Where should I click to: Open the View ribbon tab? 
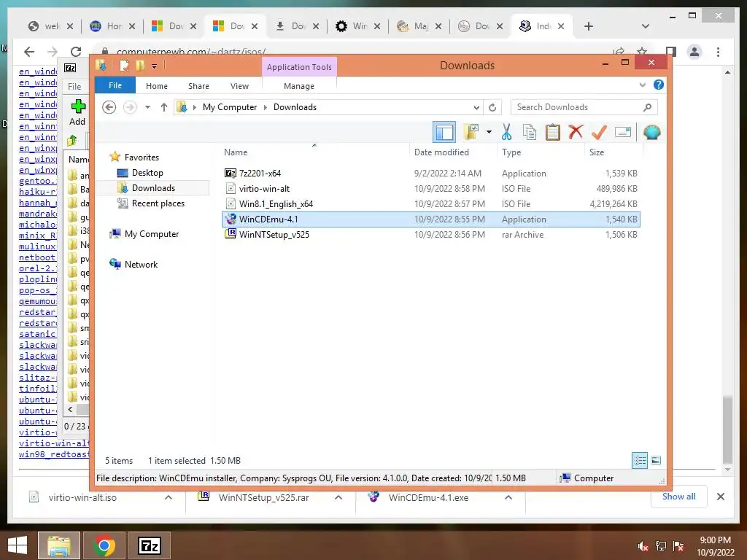(x=239, y=86)
